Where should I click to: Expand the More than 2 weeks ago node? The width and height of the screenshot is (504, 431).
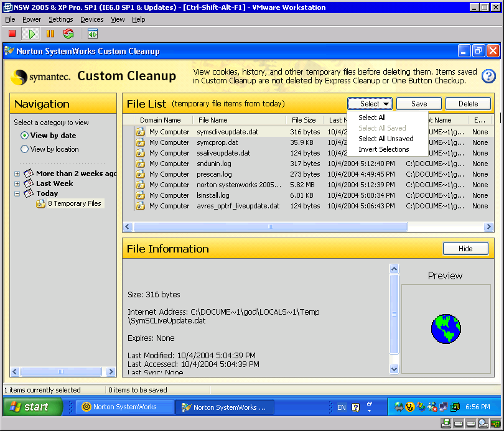(x=17, y=174)
